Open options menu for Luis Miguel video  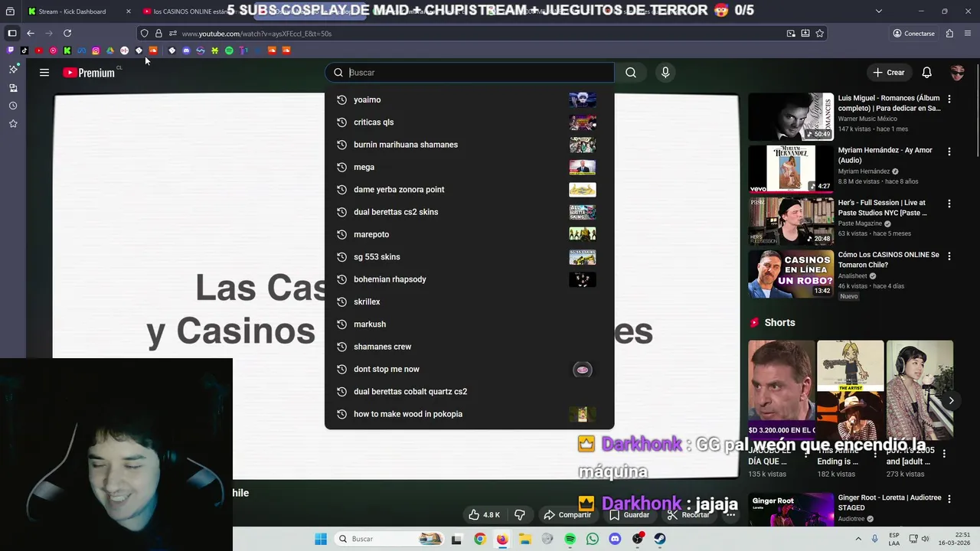[x=949, y=99]
